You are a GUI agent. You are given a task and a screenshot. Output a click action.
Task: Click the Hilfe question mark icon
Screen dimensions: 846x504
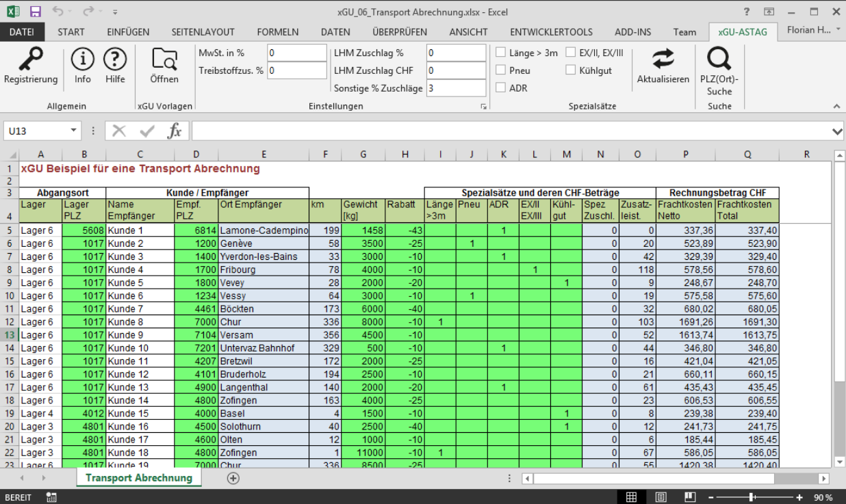pyautogui.click(x=115, y=59)
